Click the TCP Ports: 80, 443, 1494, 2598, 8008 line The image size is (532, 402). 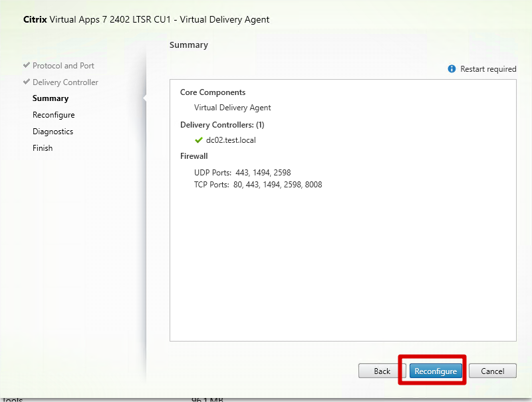click(x=258, y=185)
